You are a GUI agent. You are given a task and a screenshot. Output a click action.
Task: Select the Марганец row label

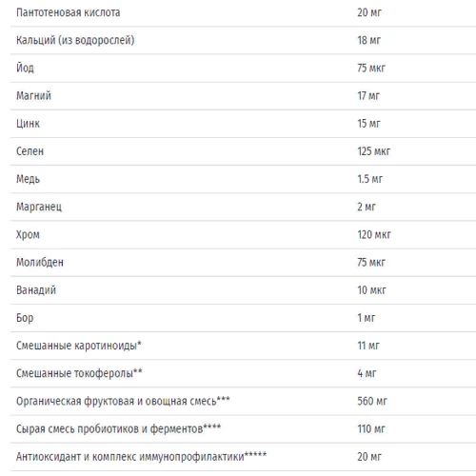pos(39,207)
